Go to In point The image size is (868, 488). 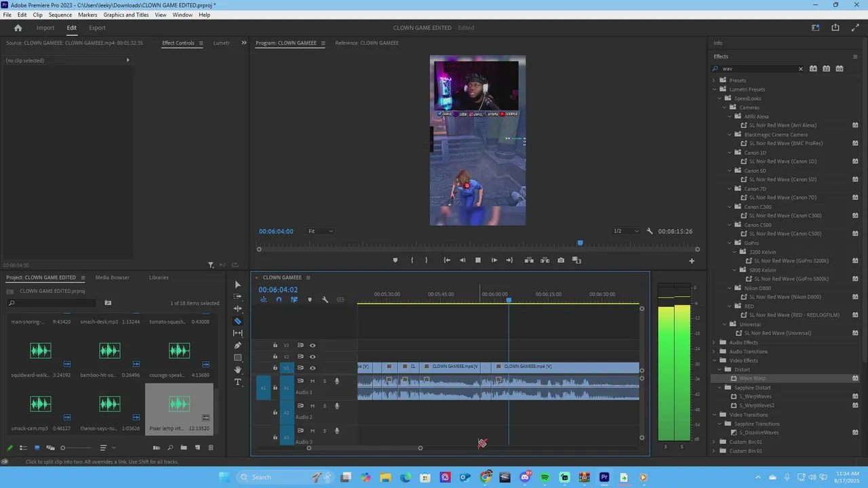point(447,260)
